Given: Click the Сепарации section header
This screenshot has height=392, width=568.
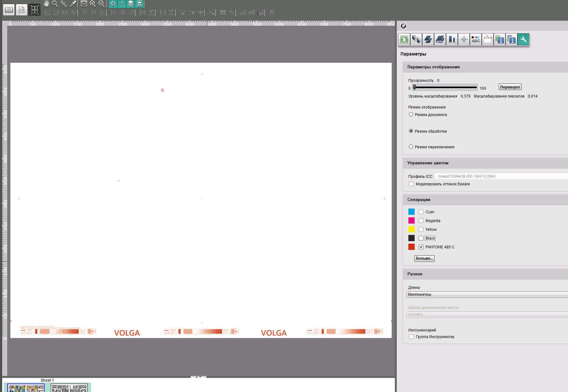Looking at the screenshot, I should pyautogui.click(x=485, y=200).
